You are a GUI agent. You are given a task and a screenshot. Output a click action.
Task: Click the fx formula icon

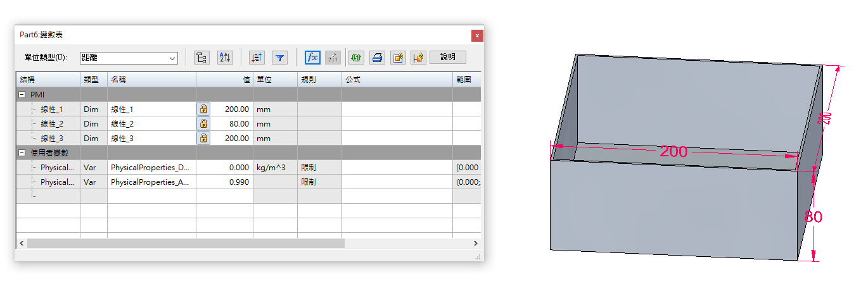312,58
